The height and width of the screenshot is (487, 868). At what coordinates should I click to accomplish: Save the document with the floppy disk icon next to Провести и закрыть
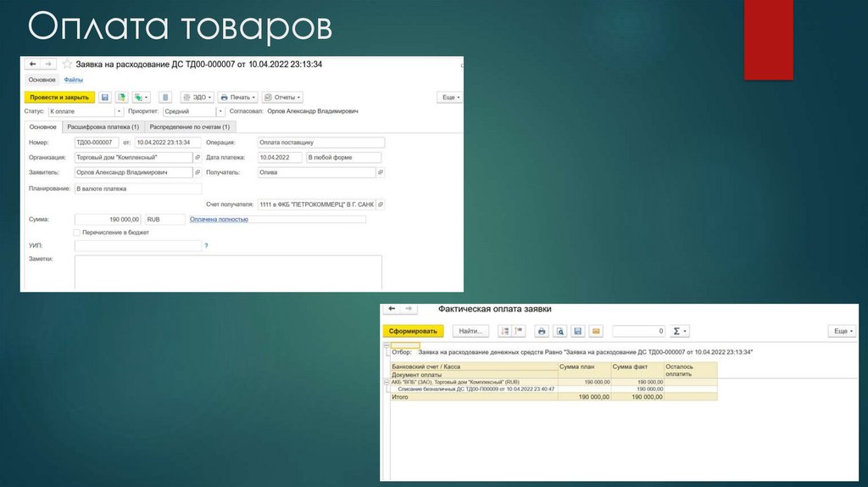[x=104, y=98]
